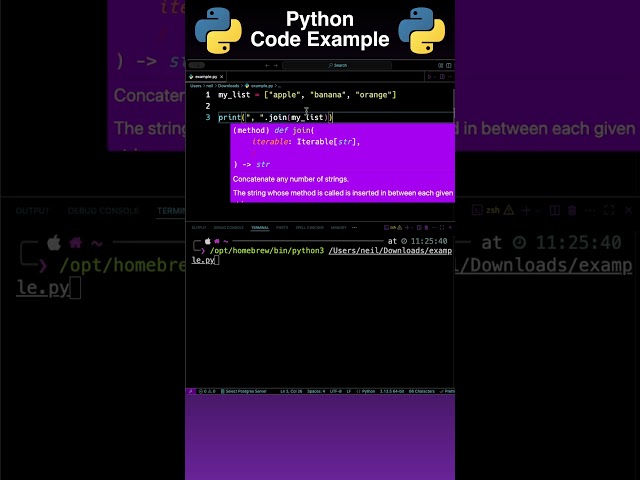Click the back navigation arrow in title bar

point(267,65)
